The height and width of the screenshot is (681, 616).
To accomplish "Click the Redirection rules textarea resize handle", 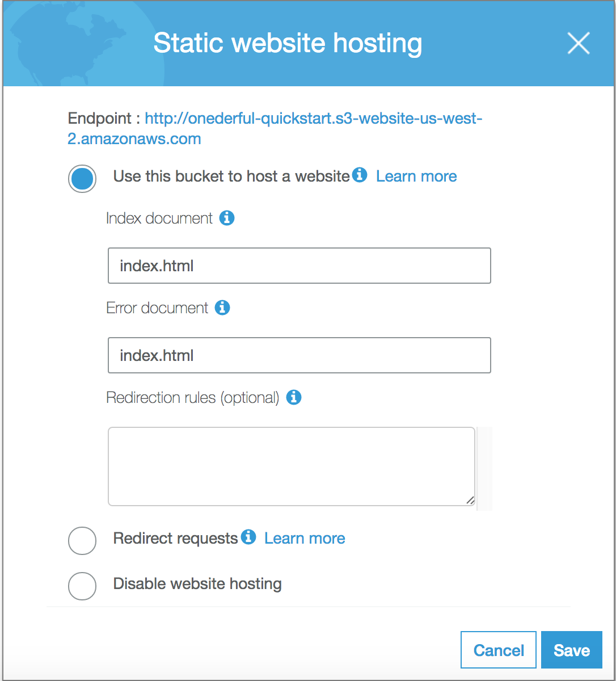I will click(470, 500).
